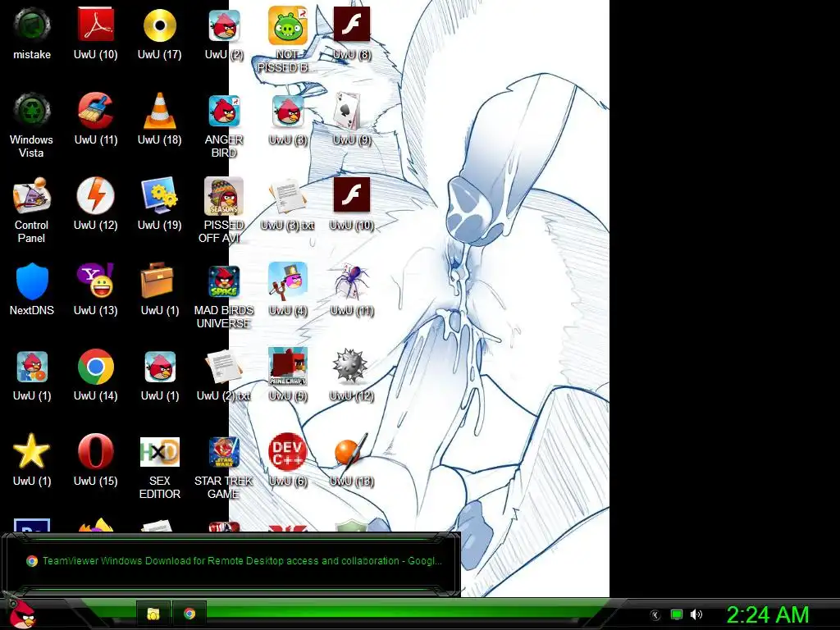Open the 2:24 AM taskbar clock

point(768,614)
